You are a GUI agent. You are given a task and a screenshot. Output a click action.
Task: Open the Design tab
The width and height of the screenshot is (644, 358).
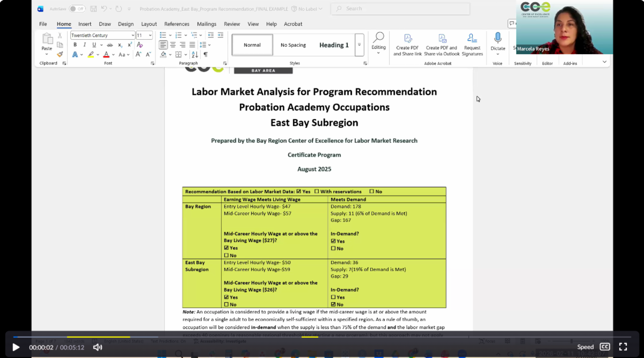pyautogui.click(x=126, y=24)
